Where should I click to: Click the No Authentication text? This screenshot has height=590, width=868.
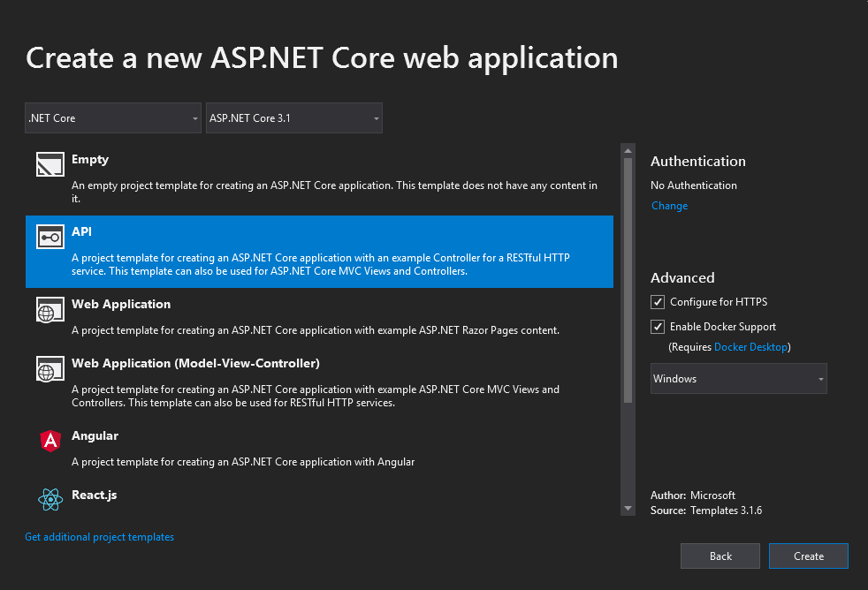[694, 185]
